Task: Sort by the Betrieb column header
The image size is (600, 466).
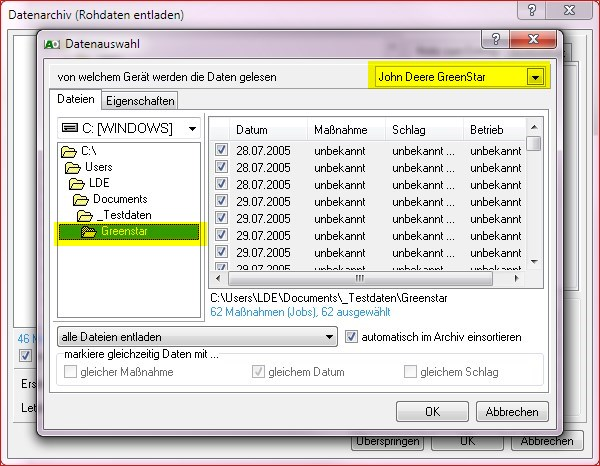Action: (495, 130)
